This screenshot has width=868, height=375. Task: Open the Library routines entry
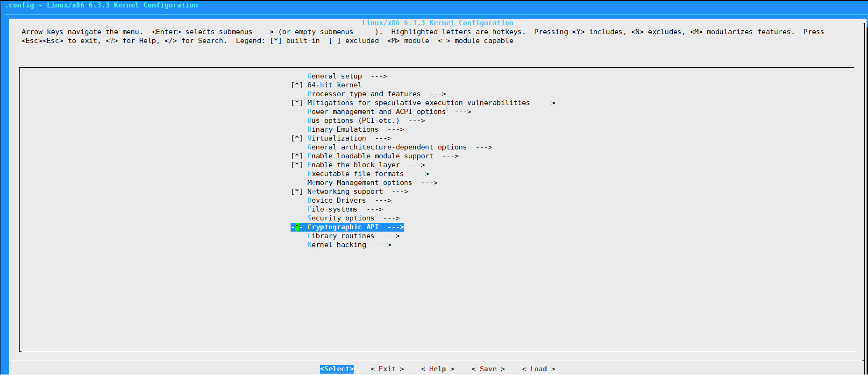[x=341, y=236]
